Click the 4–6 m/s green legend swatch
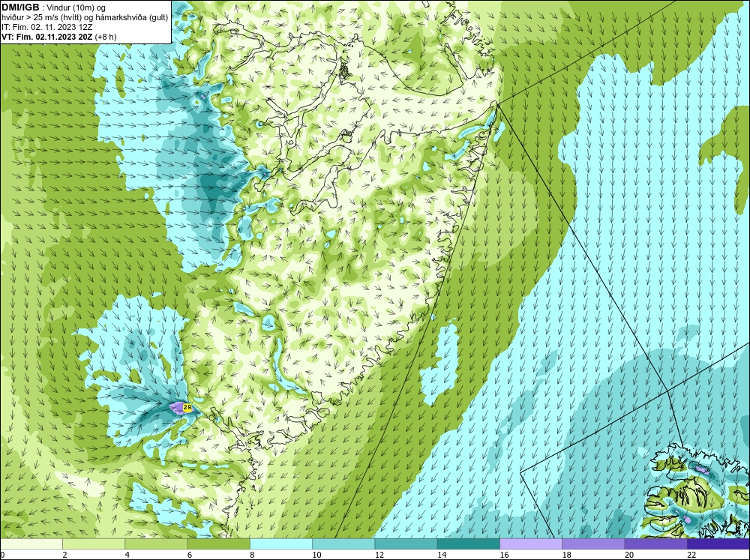This screenshot has width=750, height=560. click(157, 544)
